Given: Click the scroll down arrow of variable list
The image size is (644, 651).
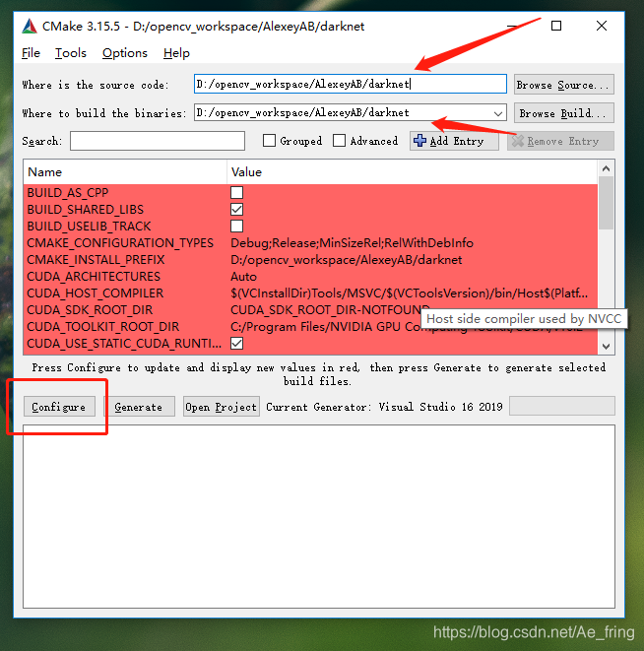Looking at the screenshot, I should 606,347.
